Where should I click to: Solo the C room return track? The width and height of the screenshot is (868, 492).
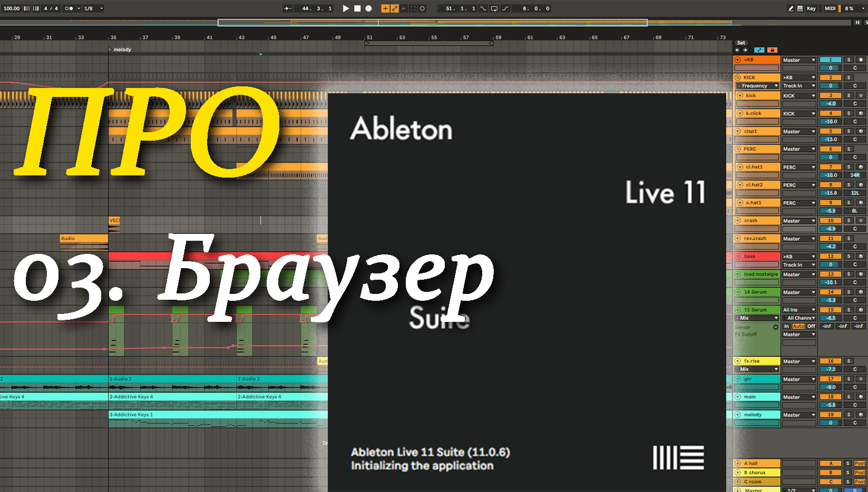click(848, 481)
